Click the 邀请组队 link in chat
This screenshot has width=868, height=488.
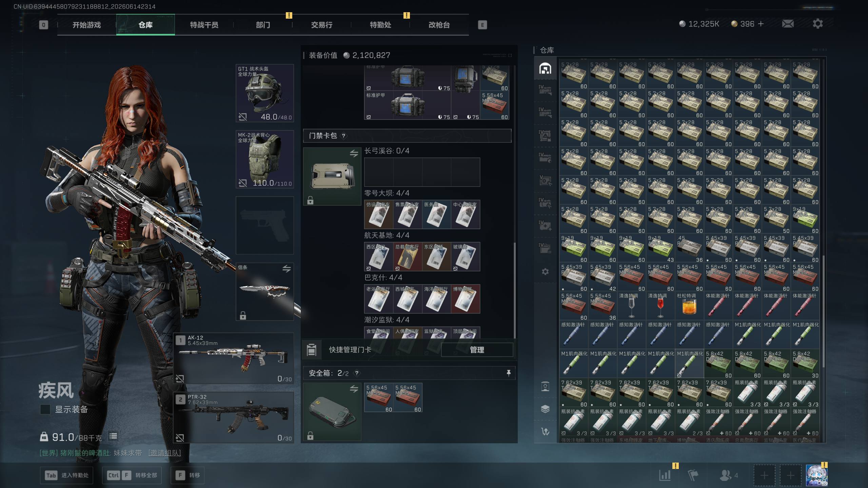point(165,453)
